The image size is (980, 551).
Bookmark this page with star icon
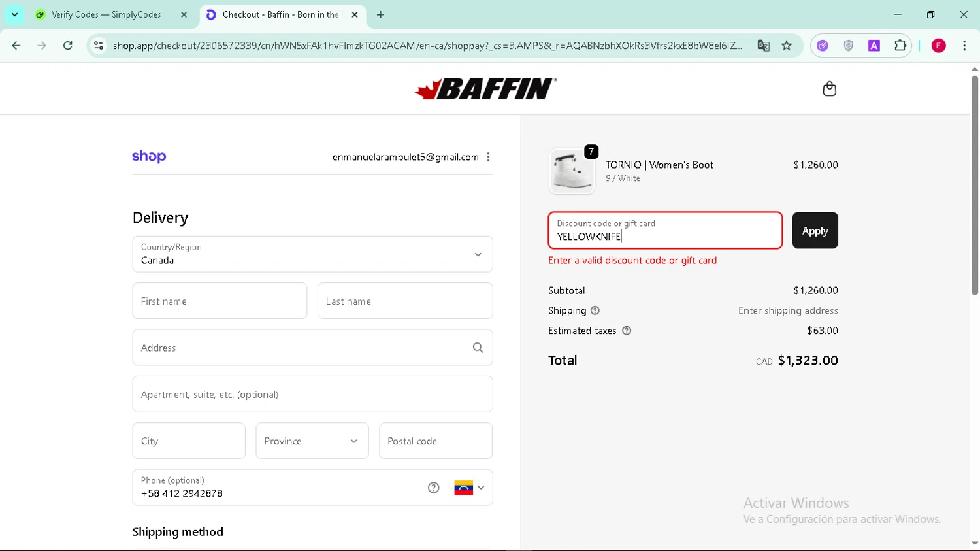tap(787, 46)
